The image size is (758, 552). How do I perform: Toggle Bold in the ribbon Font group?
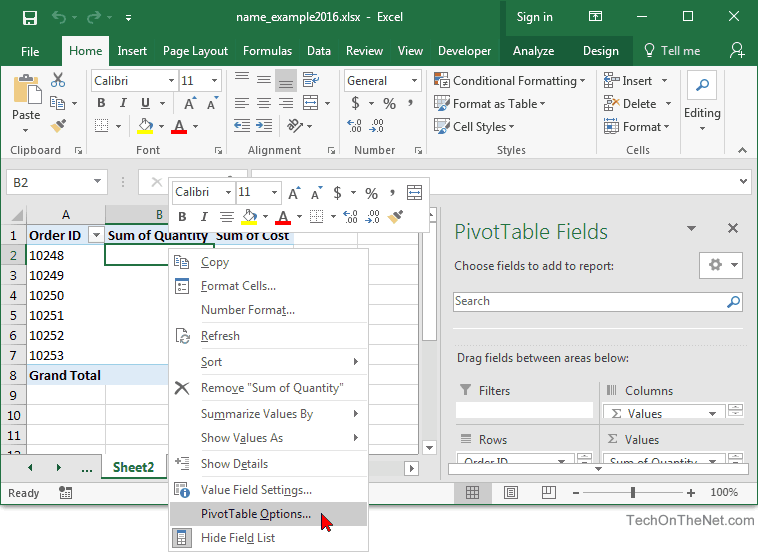pyautogui.click(x=101, y=103)
